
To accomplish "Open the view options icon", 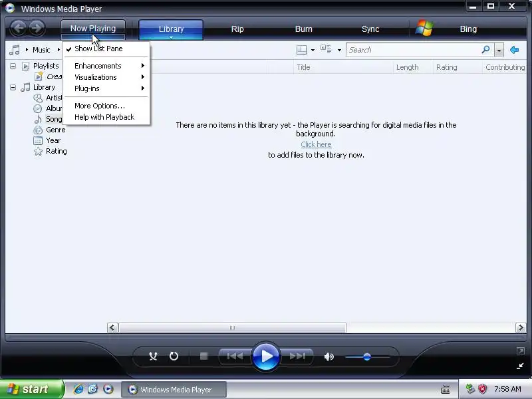I will point(326,49).
